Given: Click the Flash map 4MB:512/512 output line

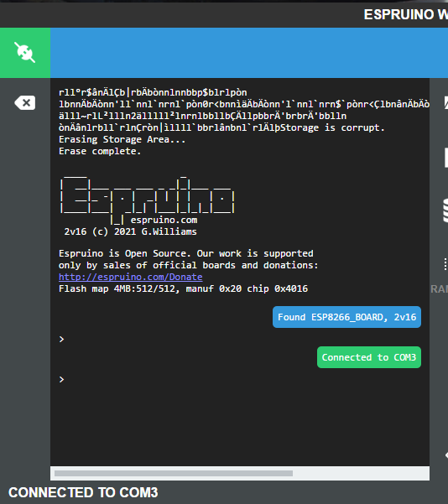Looking at the screenshot, I should pyautogui.click(x=184, y=288).
